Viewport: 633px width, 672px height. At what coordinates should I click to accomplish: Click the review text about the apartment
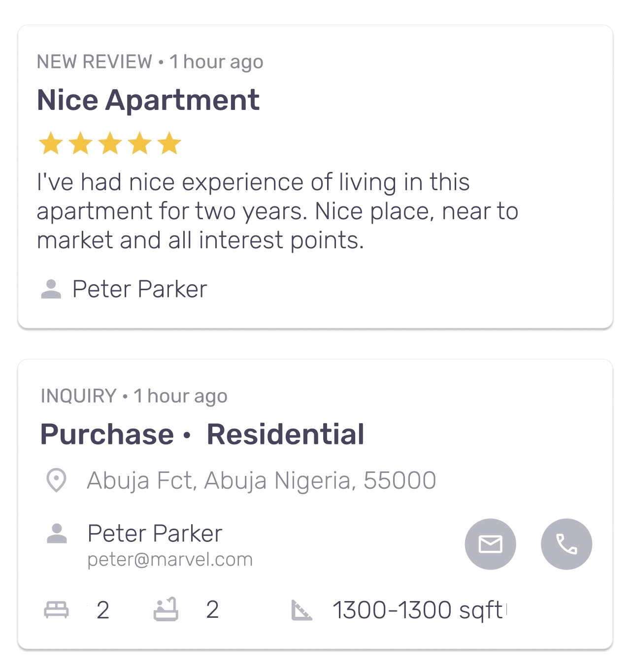pyautogui.click(x=277, y=211)
